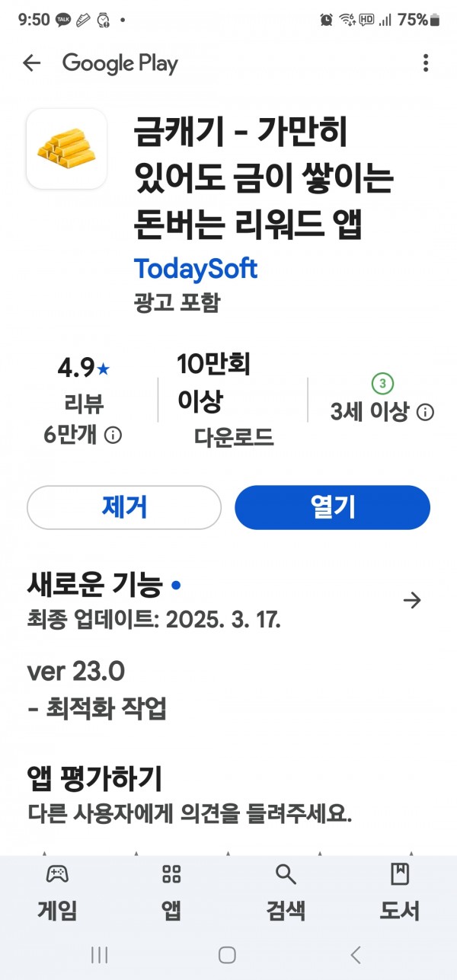The height and width of the screenshot is (980, 457).
Task: Open the 새로운 기능 section heading
Action: (x=94, y=586)
